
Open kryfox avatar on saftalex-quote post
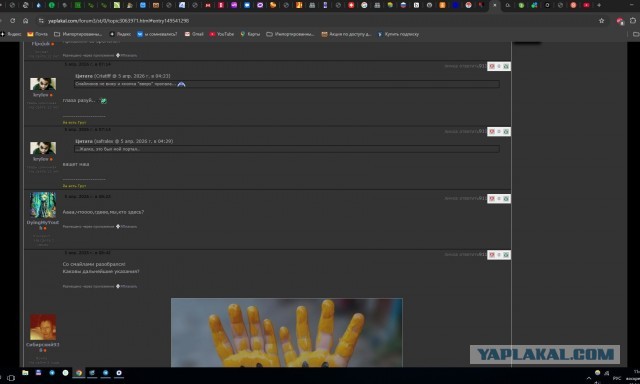43,148
